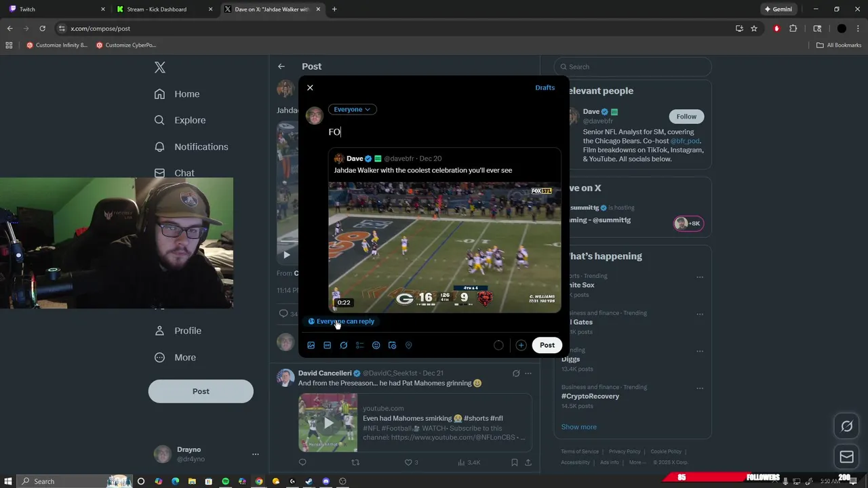This screenshot has height=488, width=868.
Task: Add media image to the post
Action: click(311, 345)
